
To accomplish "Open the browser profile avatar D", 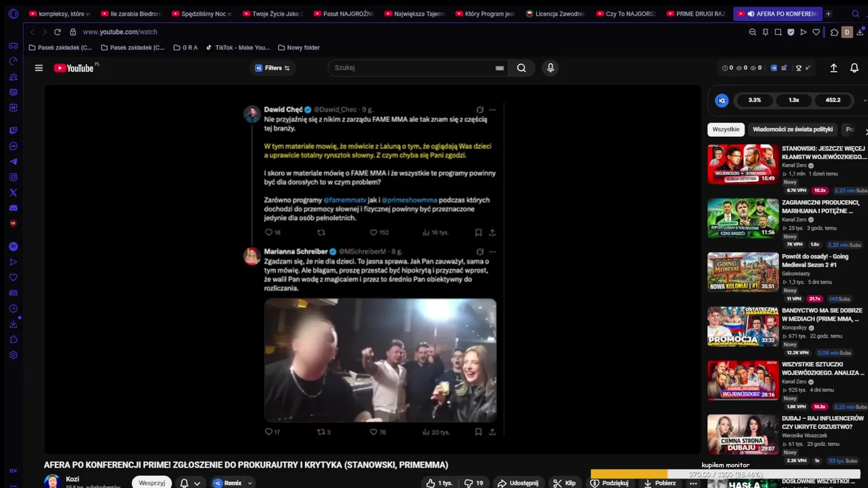I will 847,32.
